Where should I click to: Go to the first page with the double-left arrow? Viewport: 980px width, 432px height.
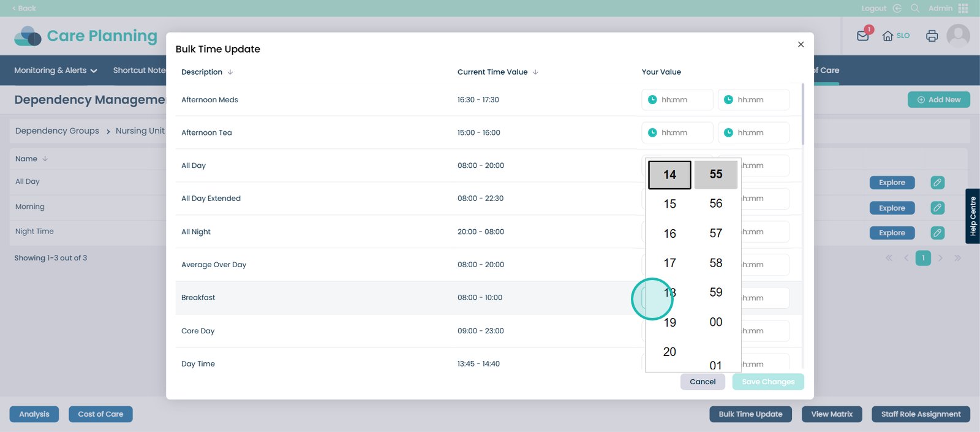889,258
